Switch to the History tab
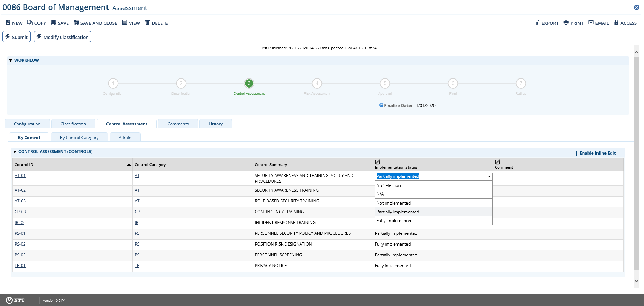The height and width of the screenshot is (306, 644). pos(216,124)
